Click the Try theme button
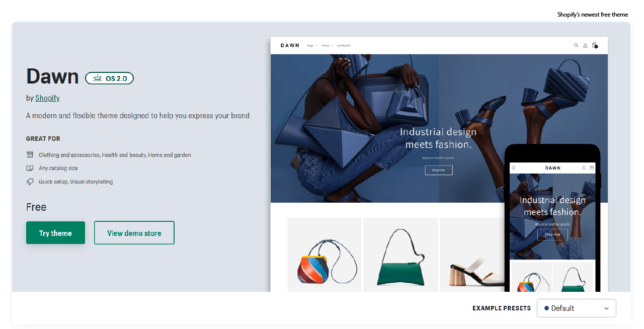This screenshot has width=644, height=329. coord(55,233)
